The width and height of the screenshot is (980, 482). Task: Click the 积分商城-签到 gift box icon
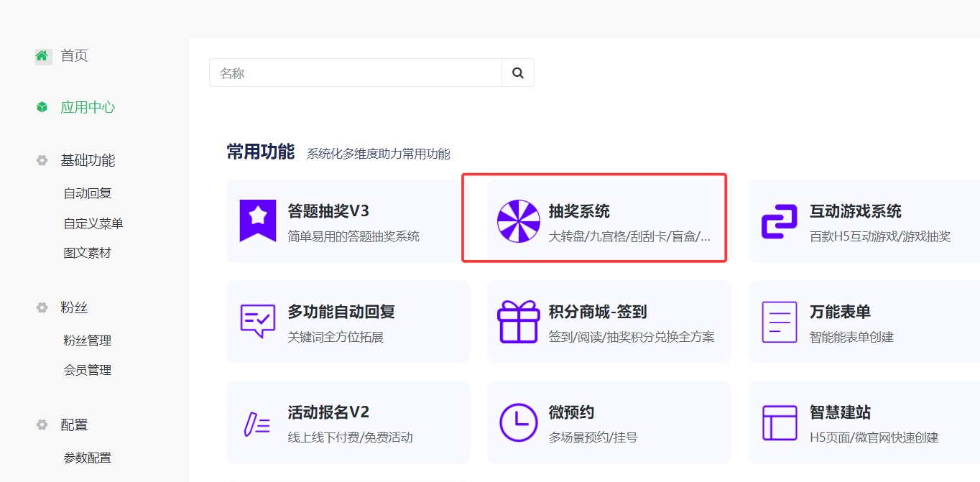[518, 322]
